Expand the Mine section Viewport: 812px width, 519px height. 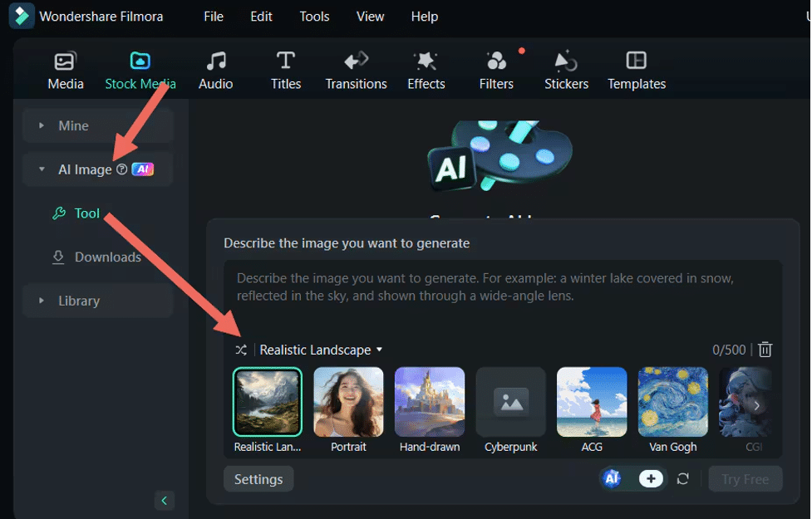pos(97,125)
